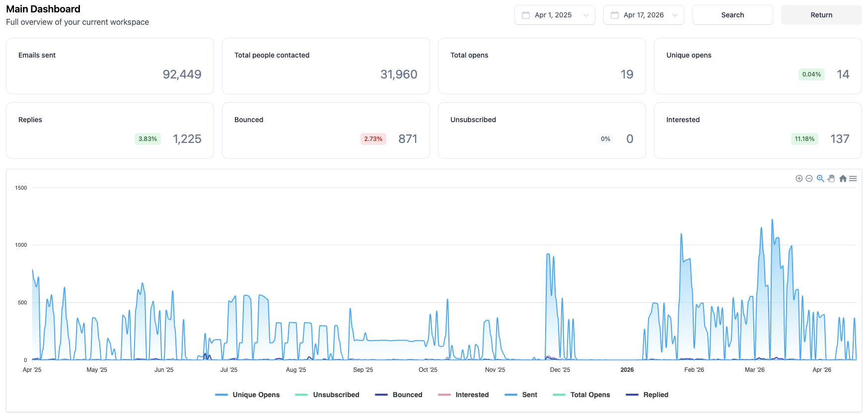This screenshot has width=868, height=417.
Task: Click calendar icon in Apr 1, 2025 picker
Action: 526,15
